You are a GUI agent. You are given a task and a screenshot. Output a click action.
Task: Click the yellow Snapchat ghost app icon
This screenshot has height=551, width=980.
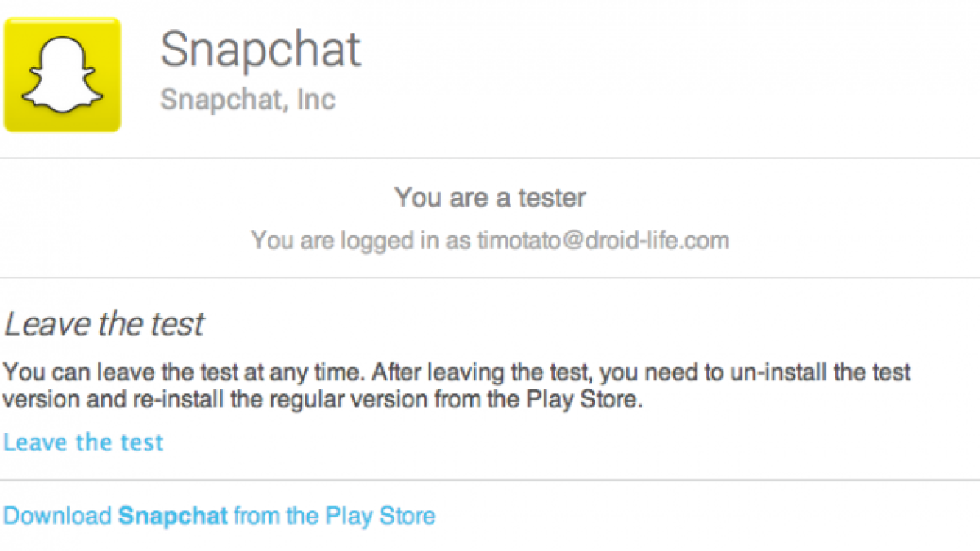[62, 74]
